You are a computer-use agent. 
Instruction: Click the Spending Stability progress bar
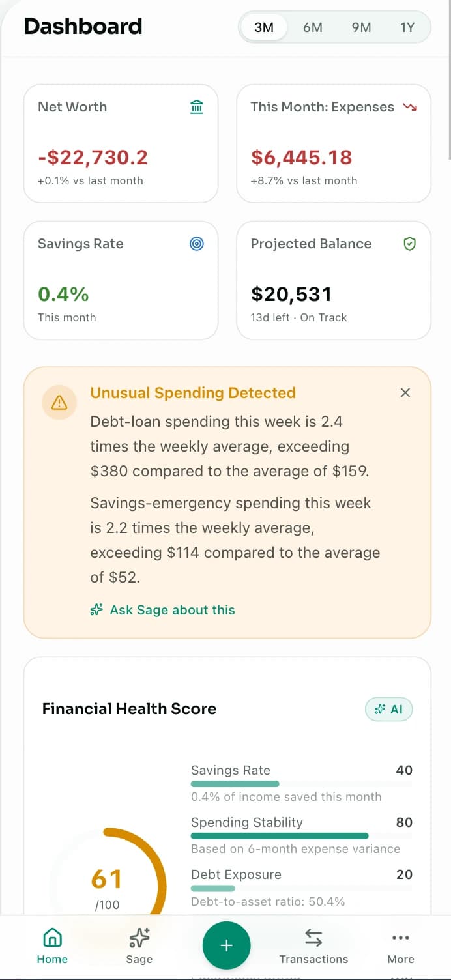(x=301, y=836)
